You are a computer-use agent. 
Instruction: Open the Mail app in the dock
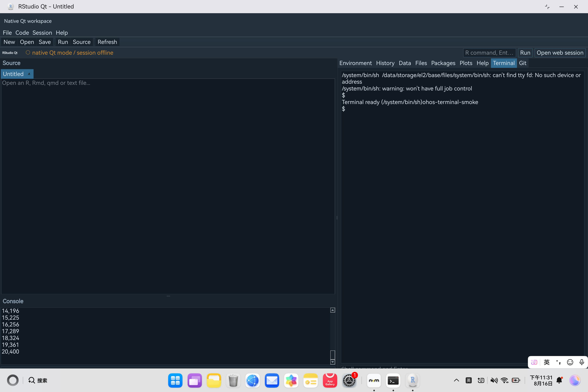pos(272,381)
